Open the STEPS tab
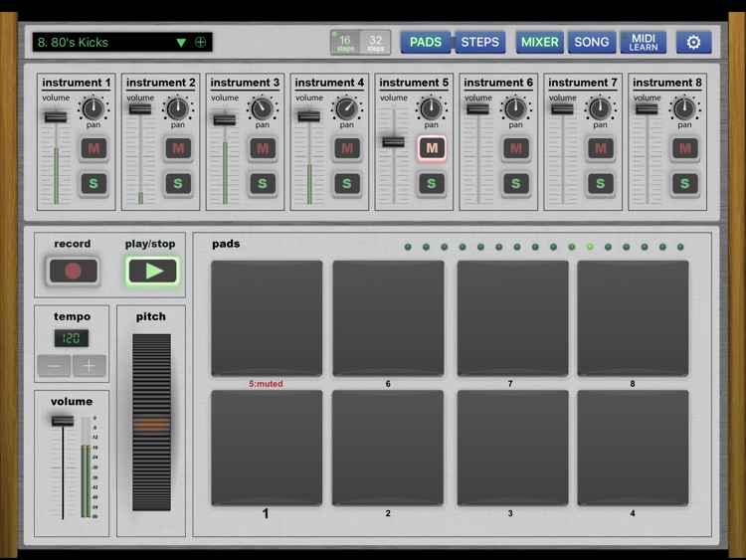746x560 pixels. (x=480, y=42)
